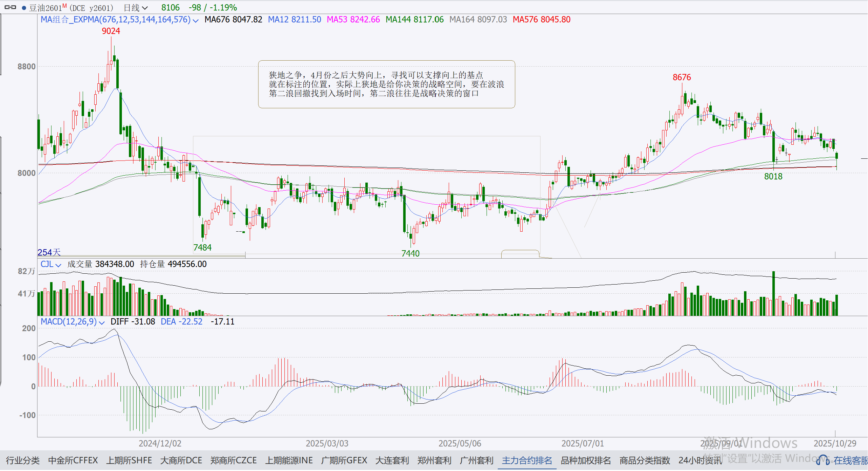Expand the MACD(12,26,9) dropdown arrow
This screenshot has height=471, width=868.
102,322
